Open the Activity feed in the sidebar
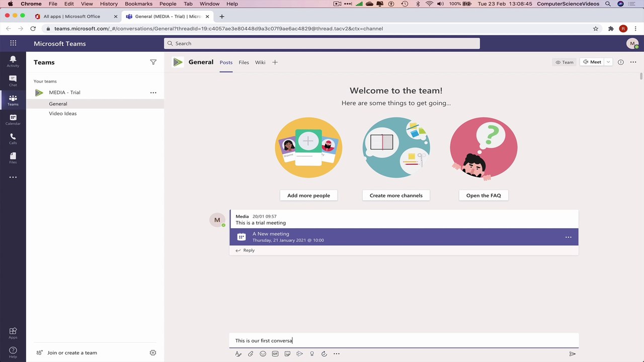The height and width of the screenshot is (362, 644). [x=13, y=61]
